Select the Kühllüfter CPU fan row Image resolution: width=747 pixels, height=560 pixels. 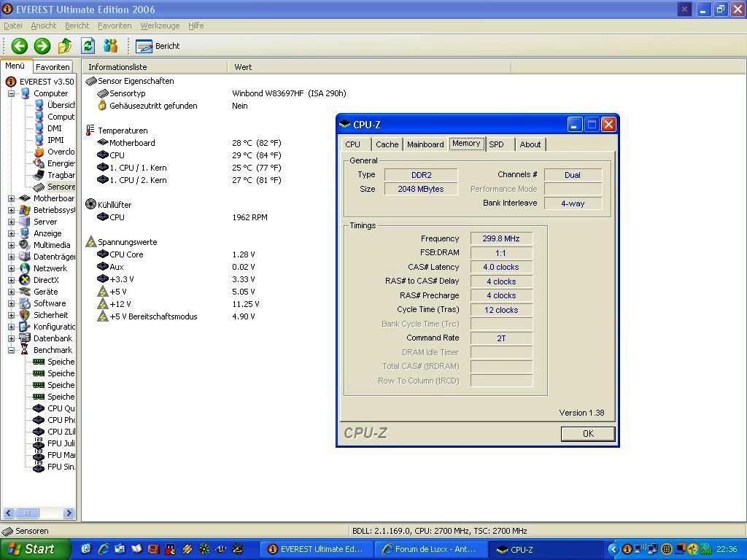click(117, 217)
